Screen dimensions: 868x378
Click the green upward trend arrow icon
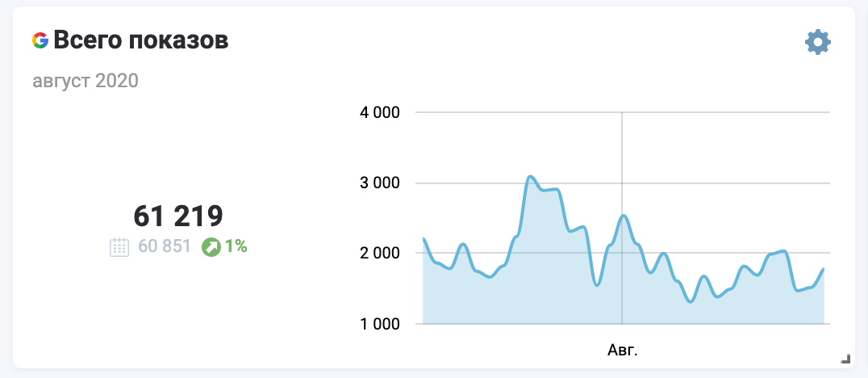[211, 247]
